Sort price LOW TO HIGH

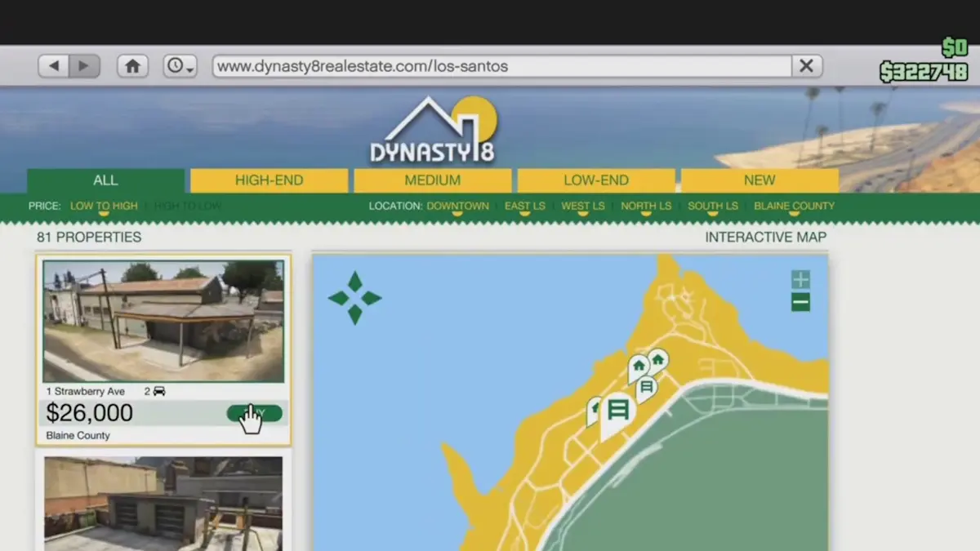click(x=104, y=206)
